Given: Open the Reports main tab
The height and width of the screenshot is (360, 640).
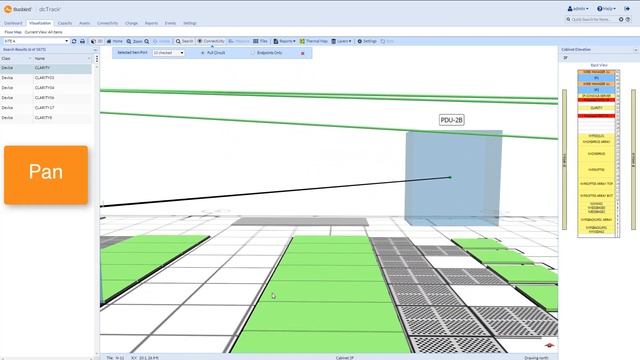Looking at the screenshot, I should pyautogui.click(x=151, y=23).
